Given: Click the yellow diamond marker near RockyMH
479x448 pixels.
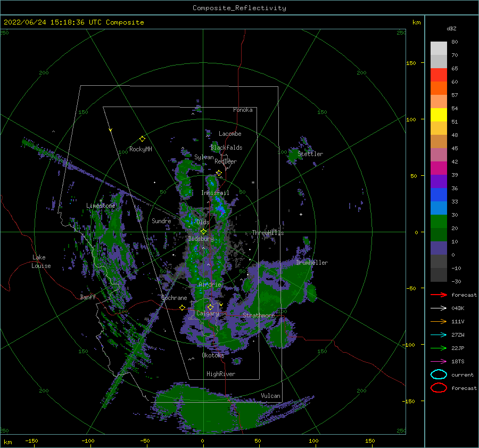Looking at the screenshot, I should pos(142,139).
